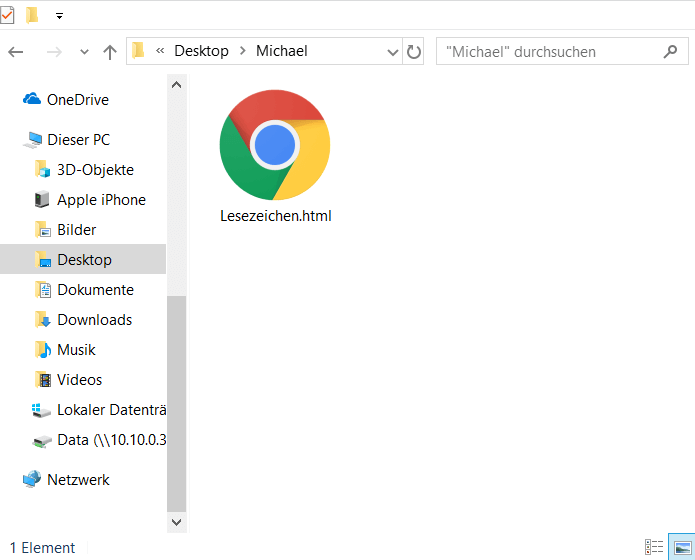Select Netzwerk in the navigation pane
Screen dimensions: 695x560
pos(78,480)
